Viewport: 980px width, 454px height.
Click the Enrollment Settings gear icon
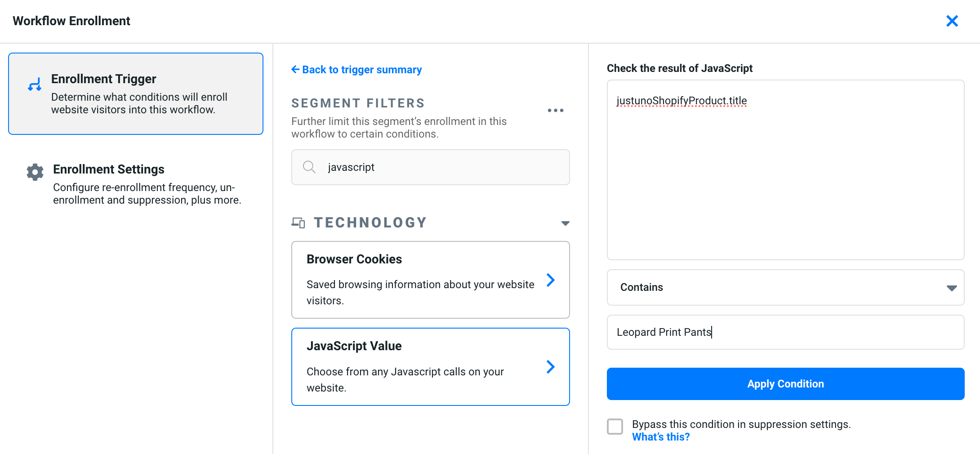(35, 172)
